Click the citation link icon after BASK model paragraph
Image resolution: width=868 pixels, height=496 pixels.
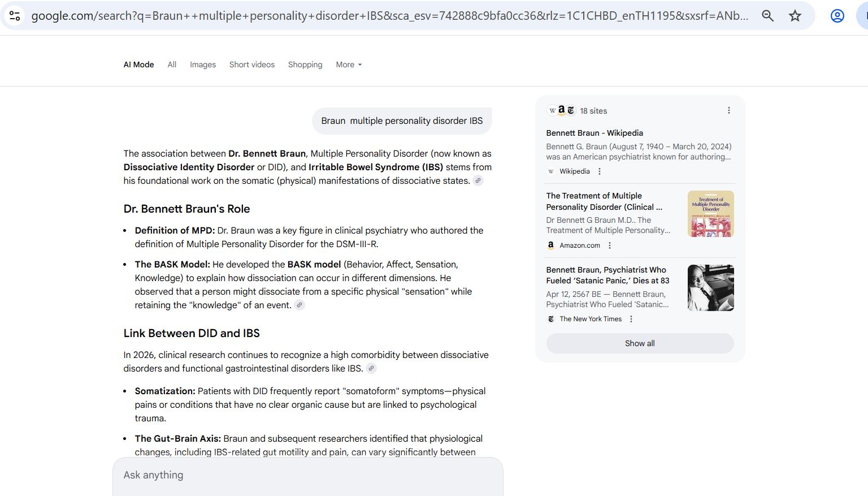point(300,305)
